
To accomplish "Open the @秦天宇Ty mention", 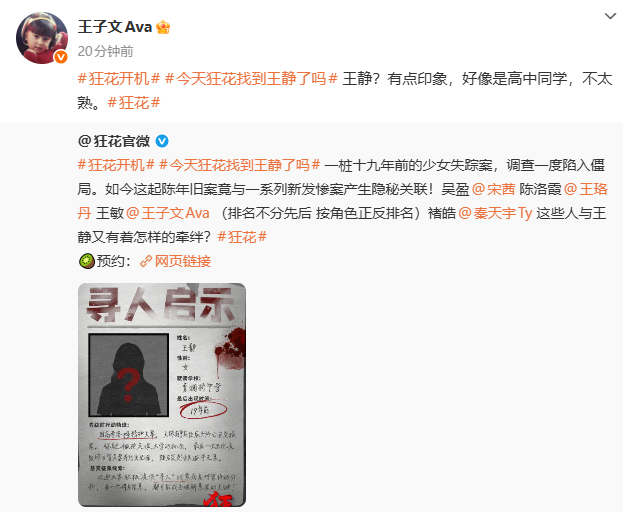I will tap(495, 213).
